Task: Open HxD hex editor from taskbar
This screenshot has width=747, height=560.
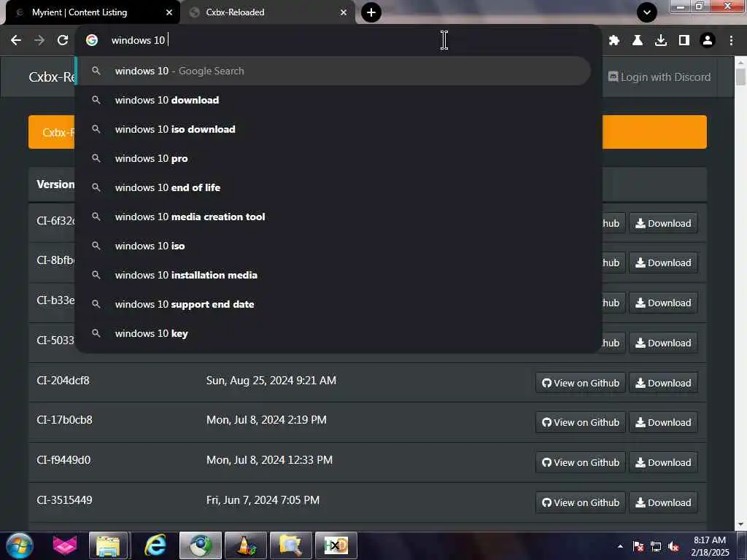Action: coord(336,545)
